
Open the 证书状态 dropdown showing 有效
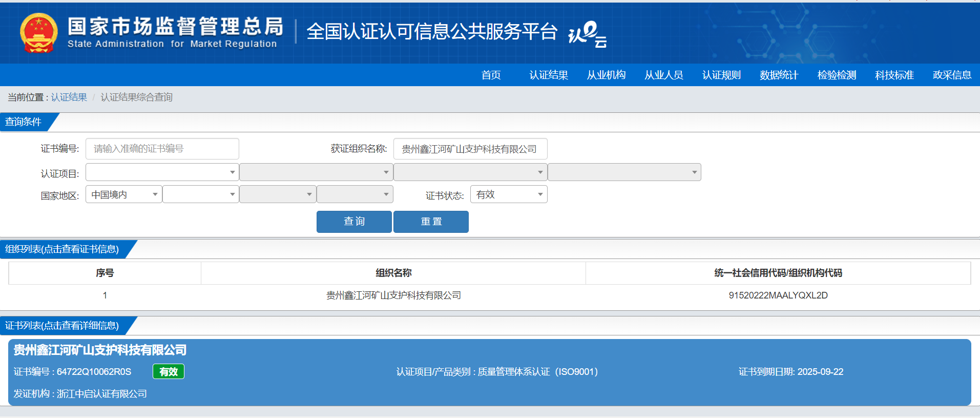(509, 194)
